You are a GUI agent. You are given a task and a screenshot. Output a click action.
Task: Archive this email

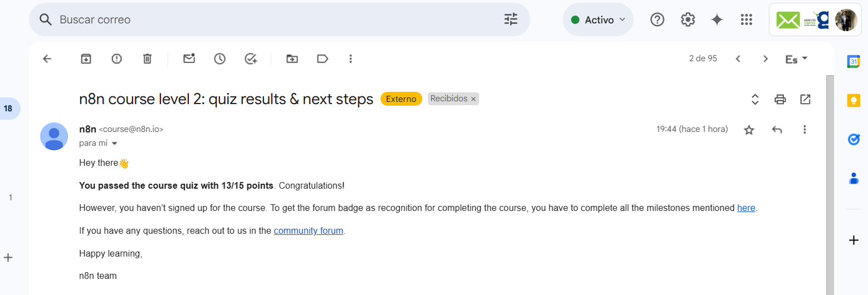pyautogui.click(x=86, y=58)
